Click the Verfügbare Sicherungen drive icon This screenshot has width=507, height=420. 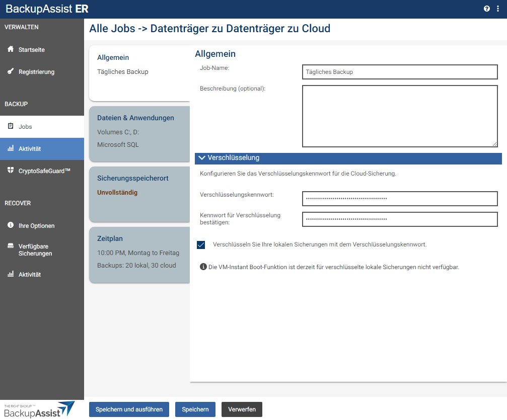11,246
